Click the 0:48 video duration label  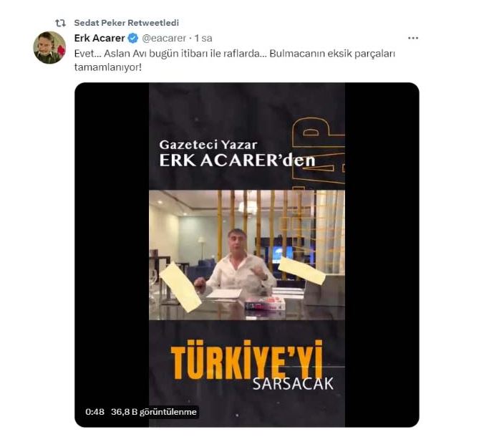[94, 412]
